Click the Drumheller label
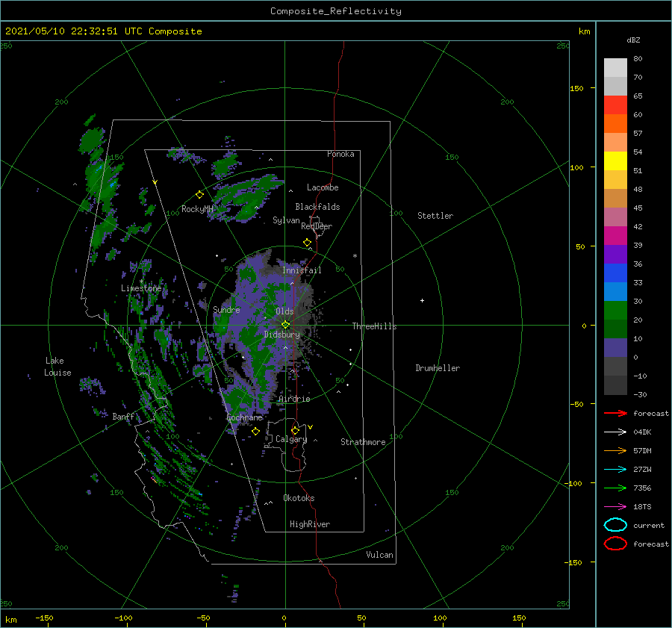This screenshot has width=672, height=628. (438, 368)
